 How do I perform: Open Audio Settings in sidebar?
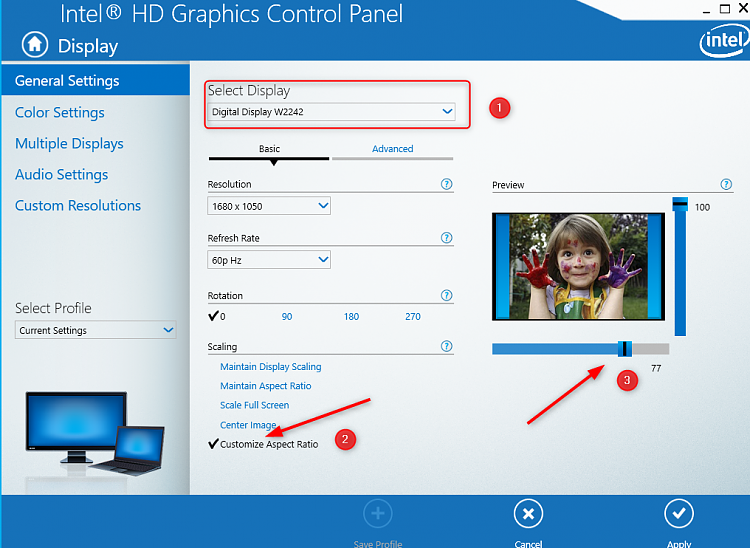[x=62, y=175]
